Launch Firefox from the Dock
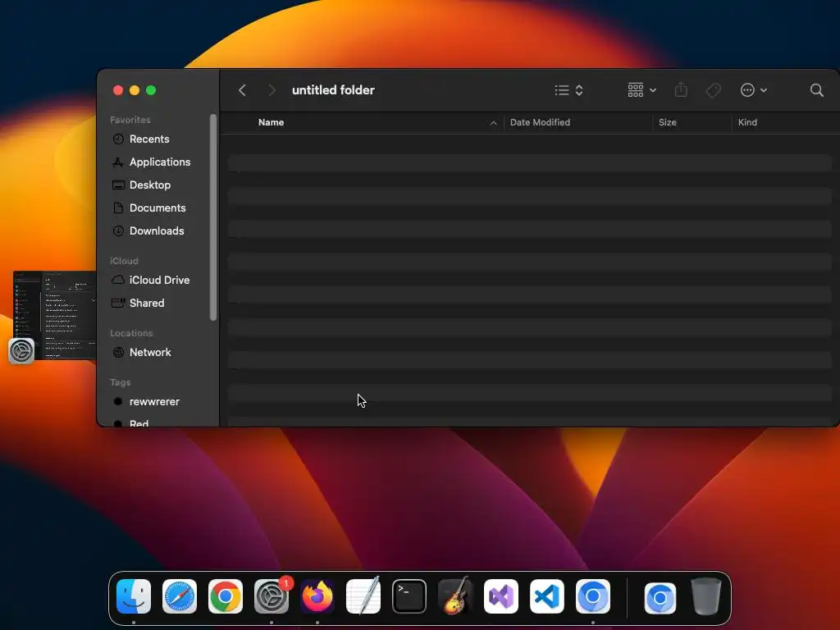This screenshot has width=840, height=630. tap(317, 596)
